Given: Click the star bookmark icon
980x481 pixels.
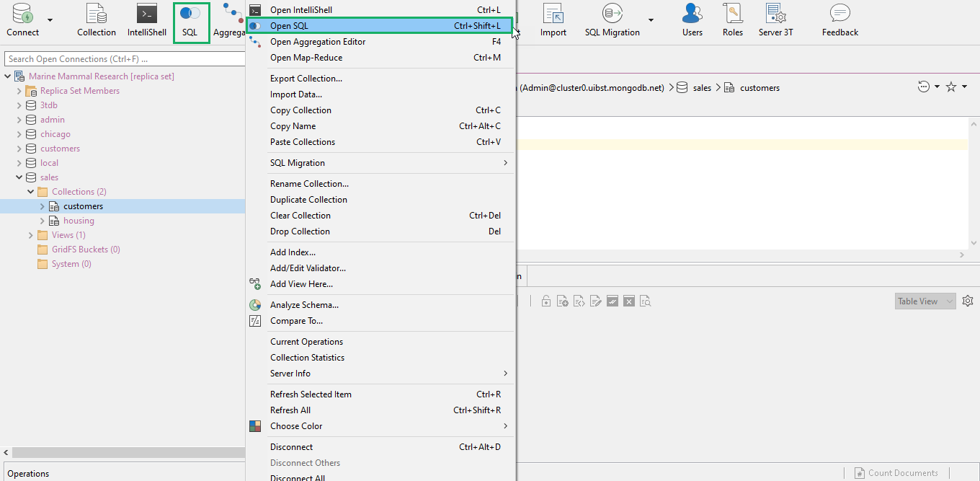Looking at the screenshot, I should [950, 87].
